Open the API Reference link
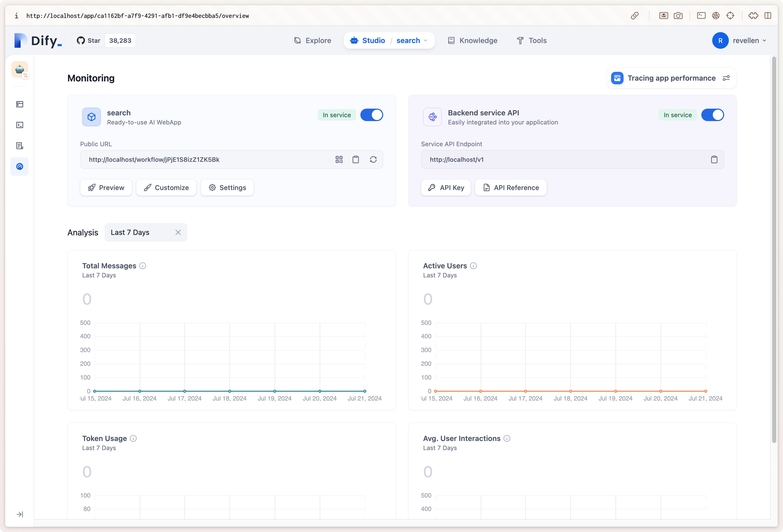Screen dimensions: 783x532 pos(511,187)
